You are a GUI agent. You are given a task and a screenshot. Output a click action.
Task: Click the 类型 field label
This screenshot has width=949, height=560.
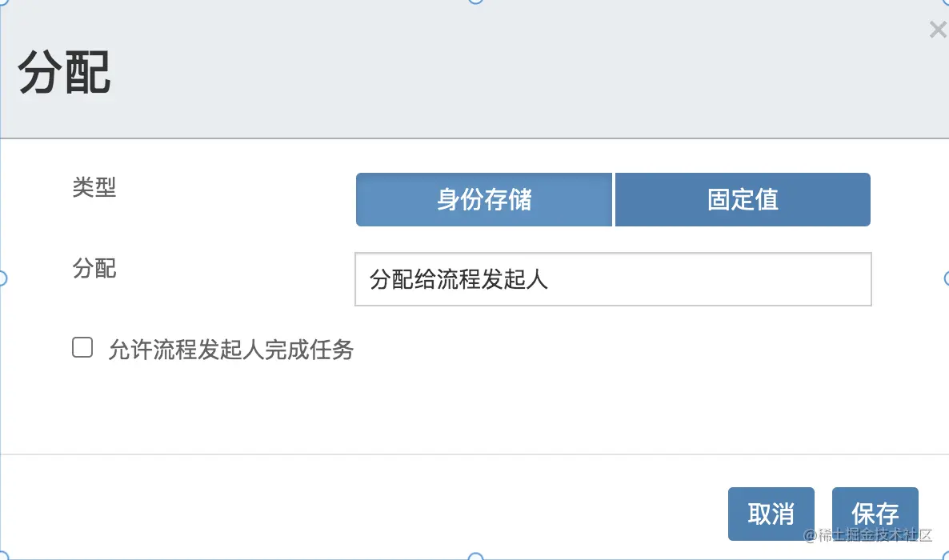click(94, 187)
